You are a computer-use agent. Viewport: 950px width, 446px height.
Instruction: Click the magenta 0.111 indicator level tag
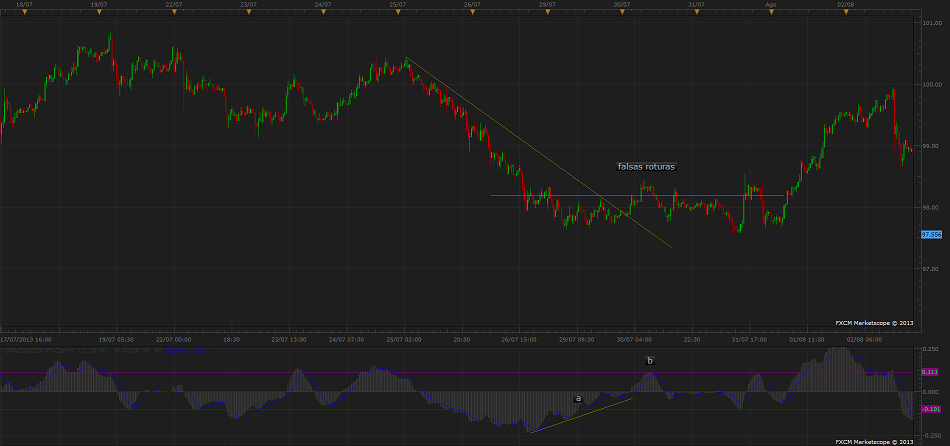point(929,373)
